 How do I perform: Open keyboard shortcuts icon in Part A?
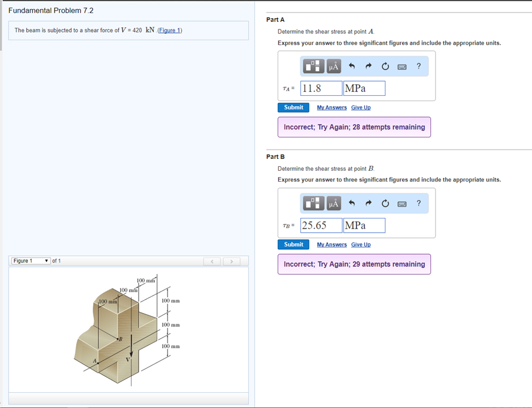coord(402,67)
